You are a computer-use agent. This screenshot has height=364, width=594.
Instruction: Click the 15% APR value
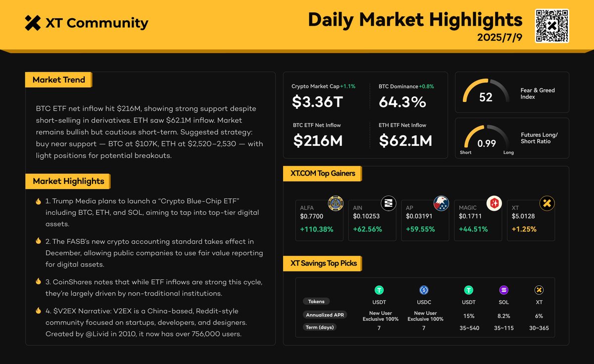pyautogui.click(x=468, y=316)
